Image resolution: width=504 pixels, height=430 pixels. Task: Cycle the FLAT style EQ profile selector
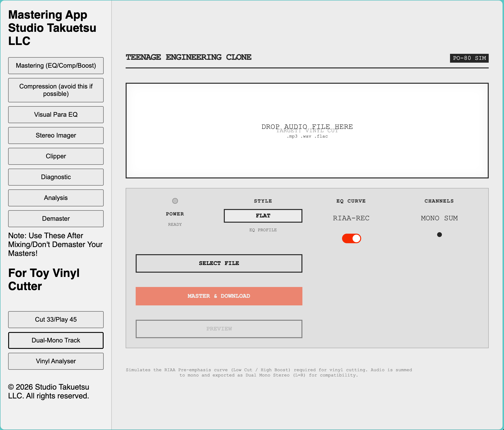point(263,216)
